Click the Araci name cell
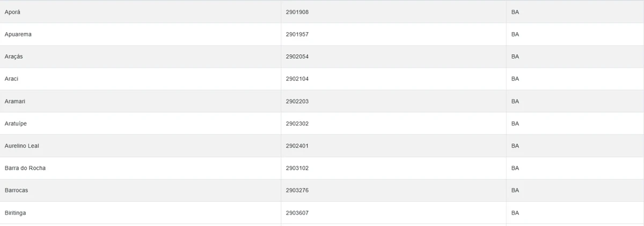This screenshot has width=644, height=226. [x=12, y=79]
